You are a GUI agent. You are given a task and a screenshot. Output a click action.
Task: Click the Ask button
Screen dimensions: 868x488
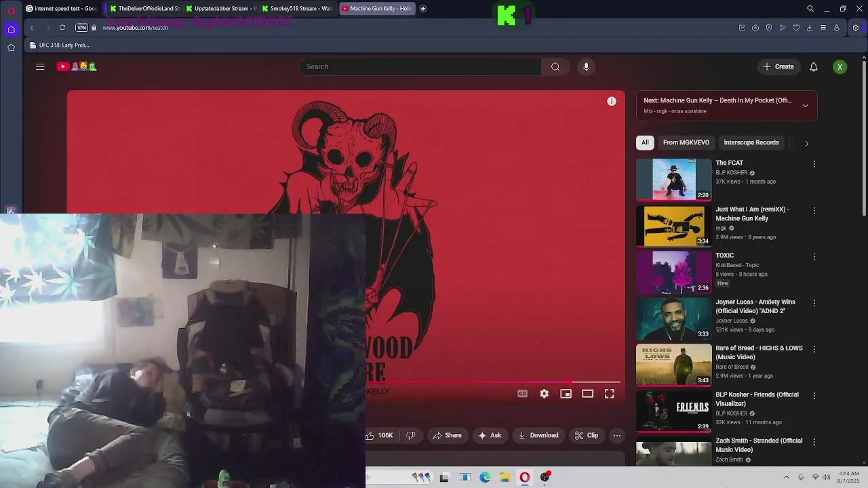point(490,436)
